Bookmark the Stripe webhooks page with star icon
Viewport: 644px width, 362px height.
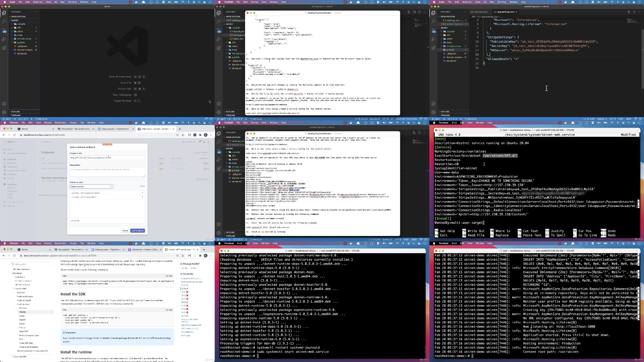[183, 135]
